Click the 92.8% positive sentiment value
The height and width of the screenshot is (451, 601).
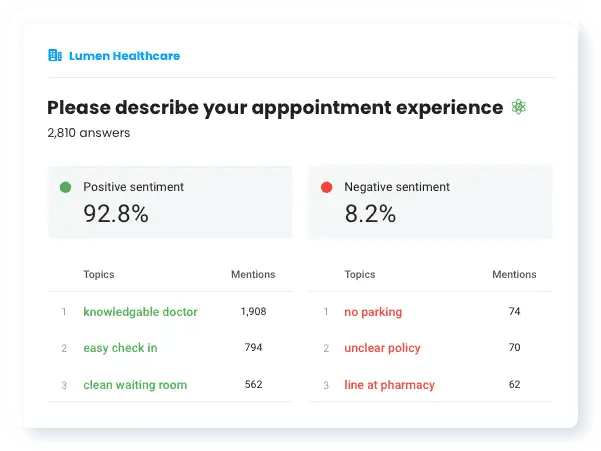coord(116,213)
